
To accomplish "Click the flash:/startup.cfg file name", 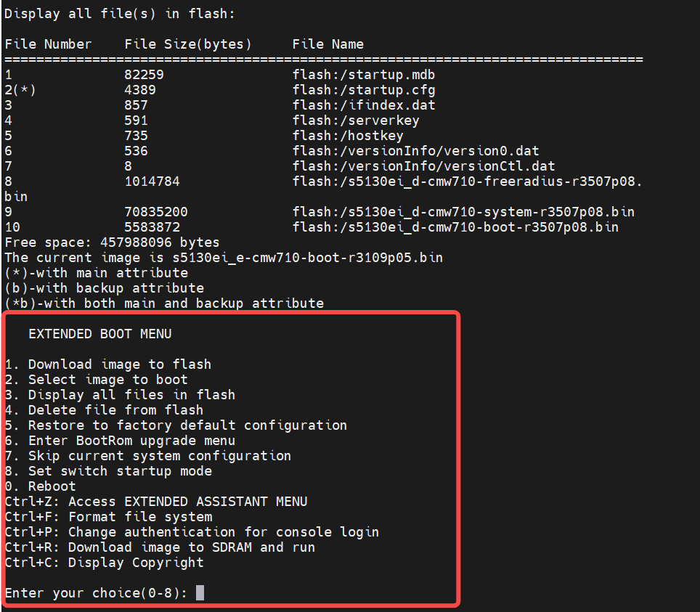I will (364, 90).
